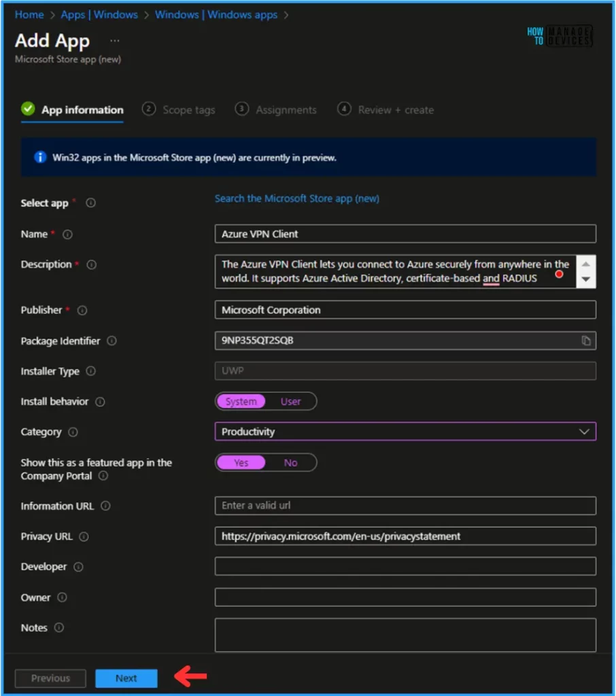Image resolution: width=616 pixels, height=696 pixels.
Task: Go to Review + create step
Action: (x=386, y=109)
